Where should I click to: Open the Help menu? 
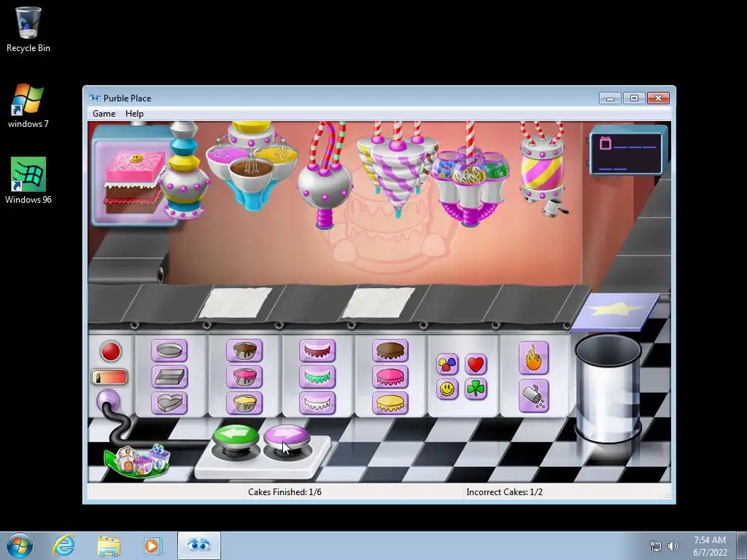click(134, 114)
